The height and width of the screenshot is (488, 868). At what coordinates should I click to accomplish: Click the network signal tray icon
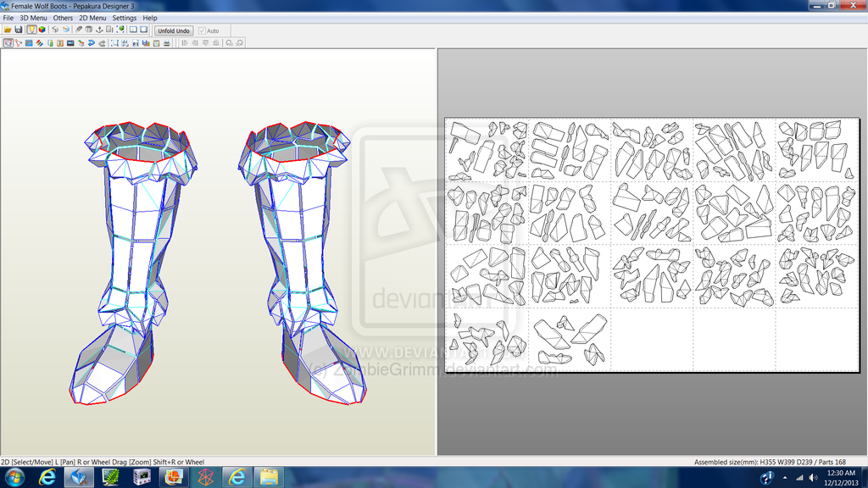point(798,478)
